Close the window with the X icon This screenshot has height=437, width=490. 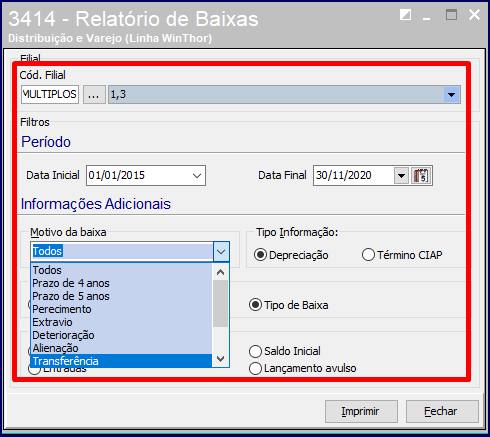(x=474, y=15)
